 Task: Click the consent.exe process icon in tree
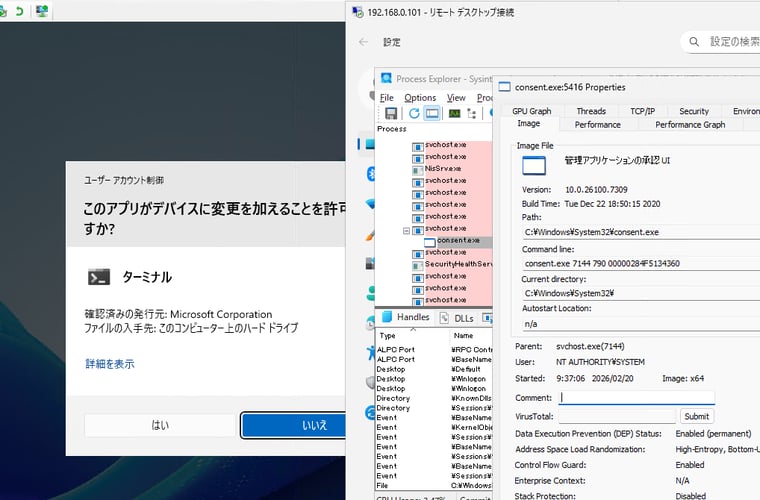click(430, 242)
